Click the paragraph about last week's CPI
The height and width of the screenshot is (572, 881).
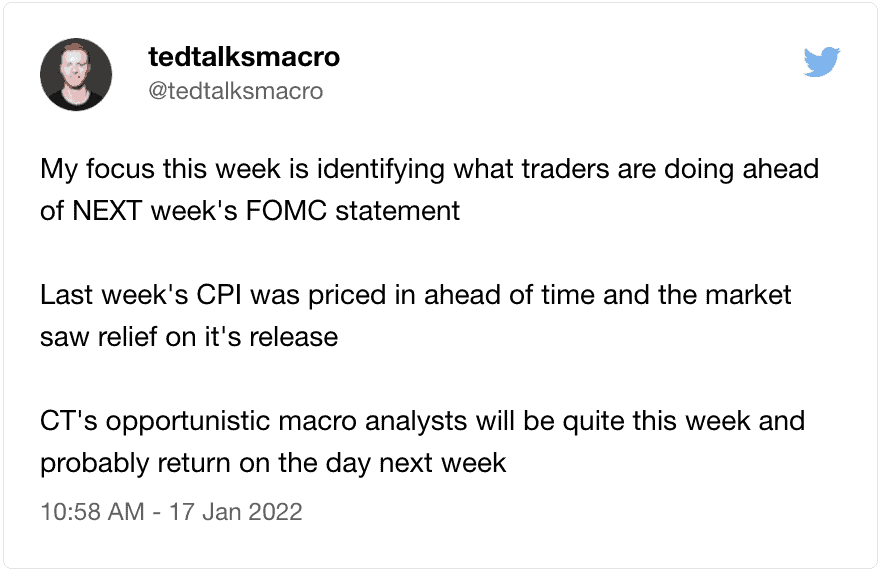pyautogui.click(x=415, y=316)
